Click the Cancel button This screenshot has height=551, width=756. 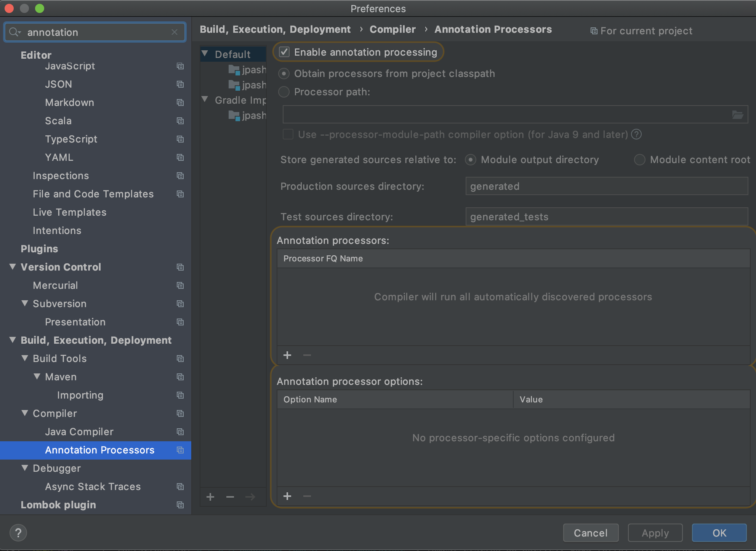(x=590, y=533)
